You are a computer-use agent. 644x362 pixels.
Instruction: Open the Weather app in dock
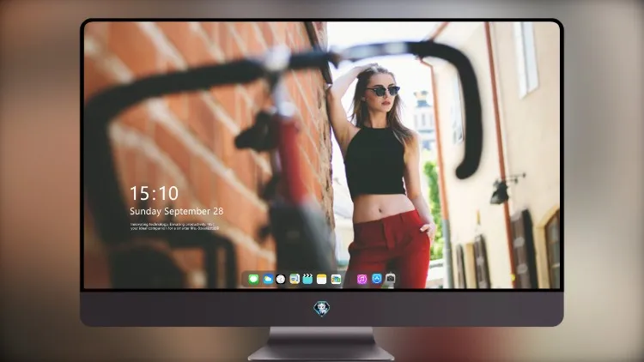(268, 279)
